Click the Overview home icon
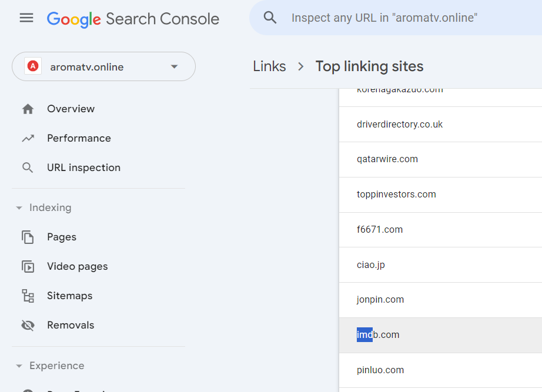This screenshot has height=392, width=542. point(28,109)
